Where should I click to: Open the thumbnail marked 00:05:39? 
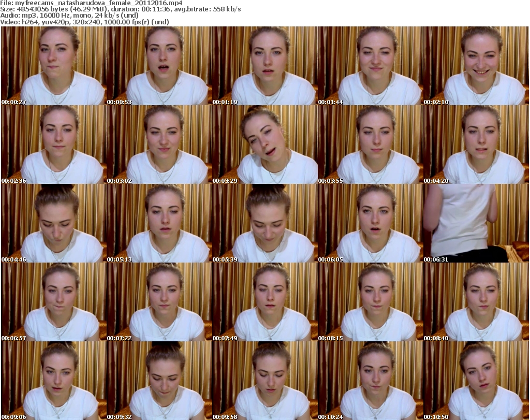tap(264, 223)
